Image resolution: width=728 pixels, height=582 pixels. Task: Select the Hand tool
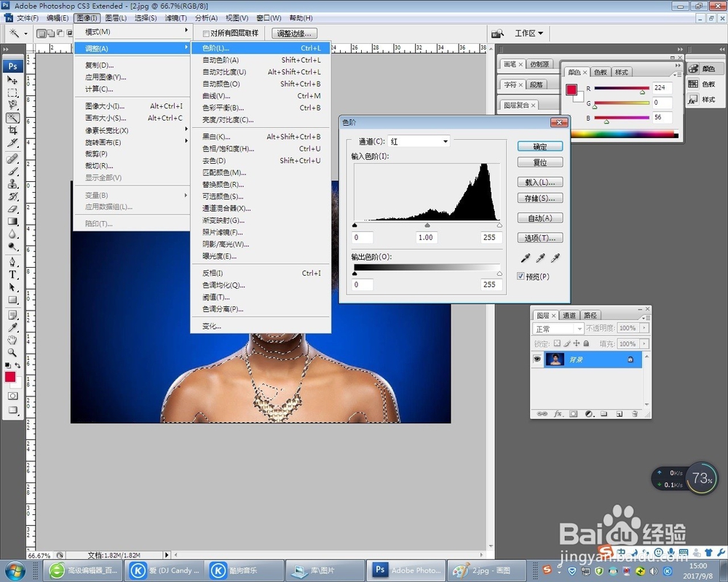(12, 340)
